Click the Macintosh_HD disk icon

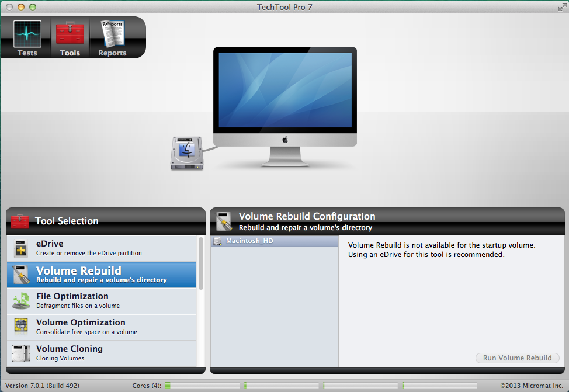(217, 241)
